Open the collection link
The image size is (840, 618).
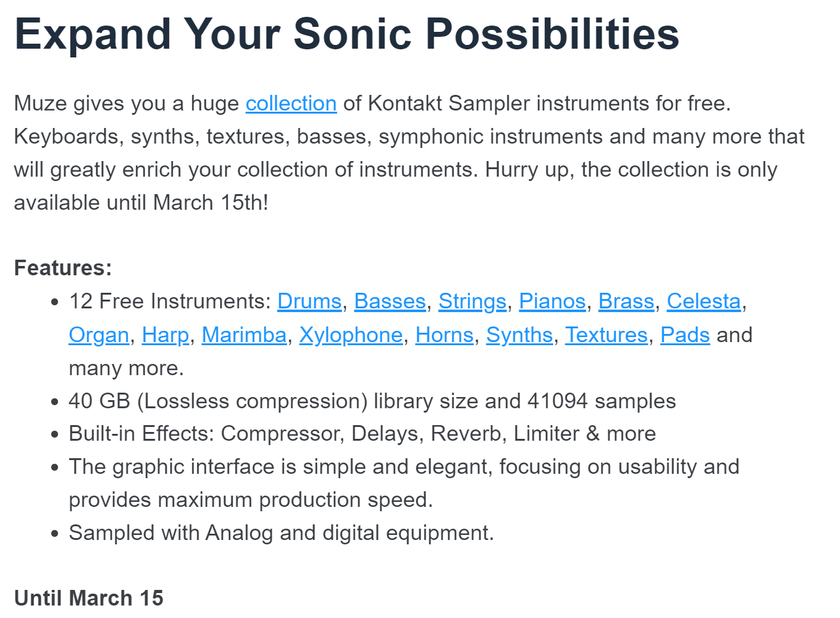(x=291, y=104)
